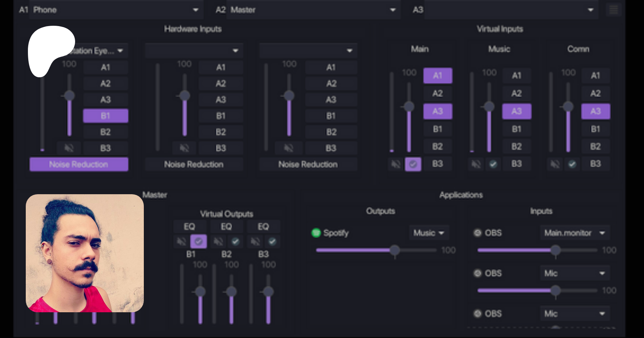Image resolution: width=644 pixels, height=338 pixels.
Task: Toggle the checkmark on Music virtual input
Action: [493, 164]
